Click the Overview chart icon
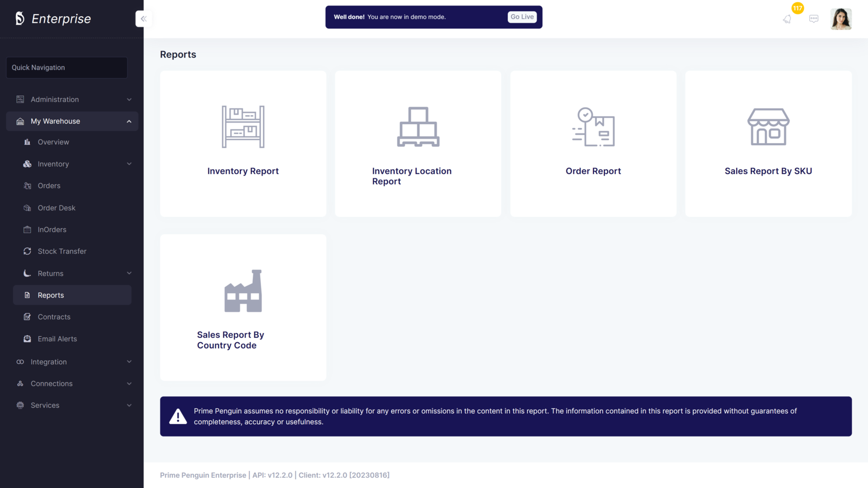Viewport: 868px width, 488px height. (x=27, y=142)
